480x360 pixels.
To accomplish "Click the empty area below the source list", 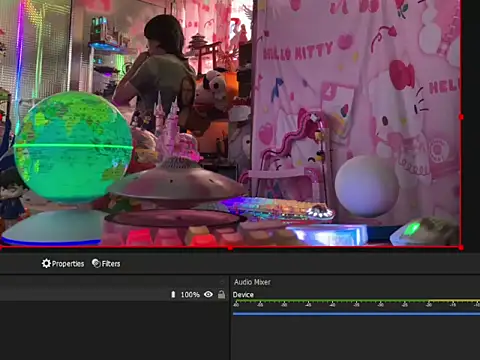I will pos(114,330).
